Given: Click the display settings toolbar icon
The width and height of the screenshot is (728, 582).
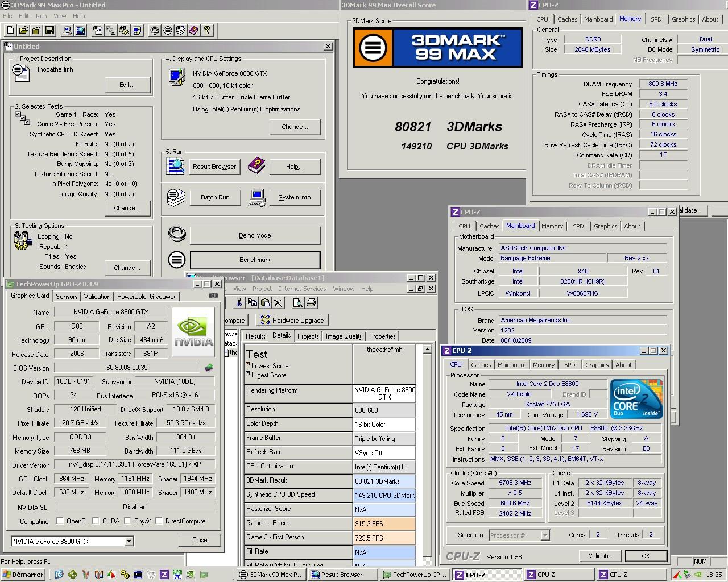Looking at the screenshot, I should click(137, 30).
